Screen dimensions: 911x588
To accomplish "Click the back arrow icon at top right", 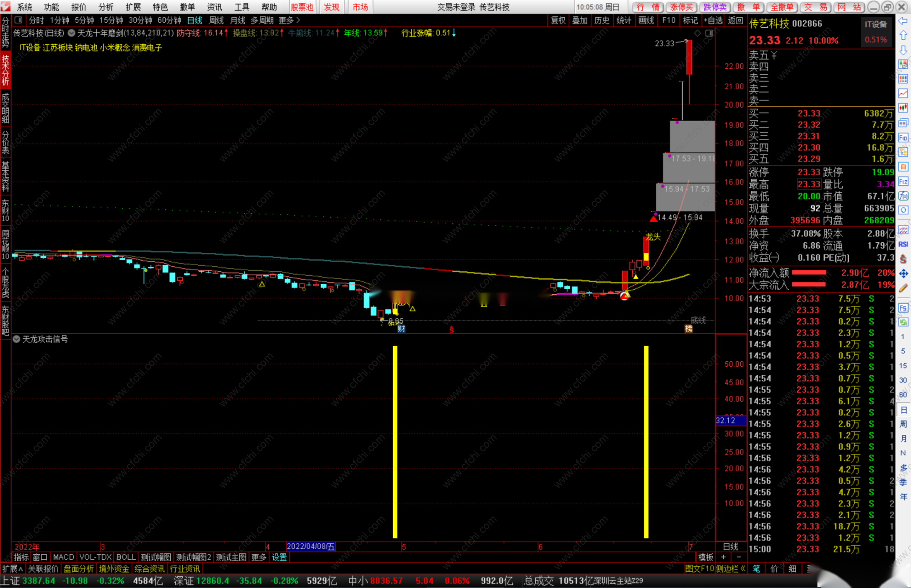I will coord(903,21).
